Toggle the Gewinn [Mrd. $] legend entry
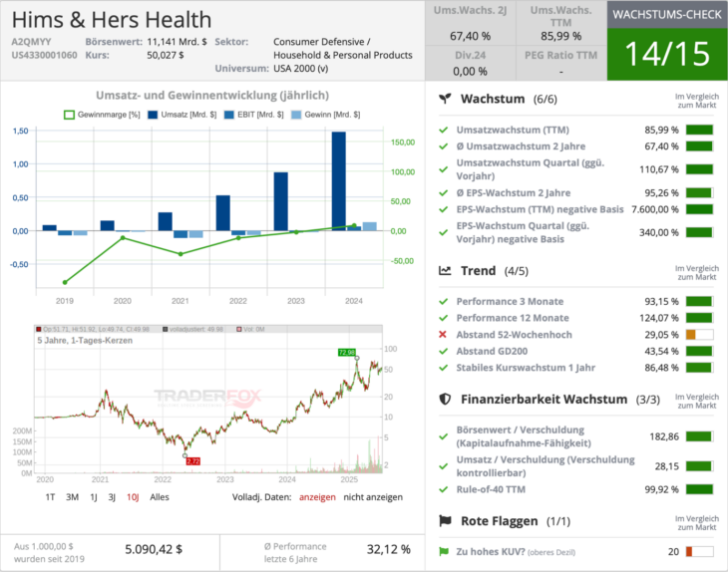 [x=325, y=115]
